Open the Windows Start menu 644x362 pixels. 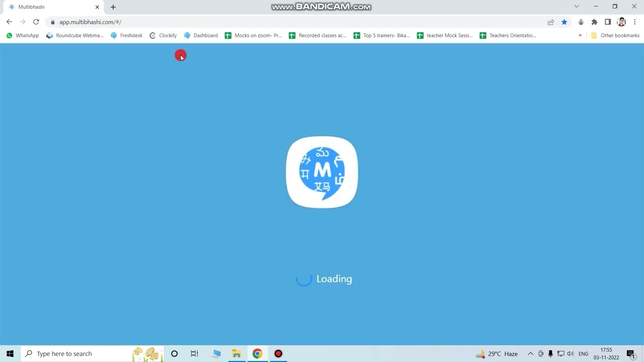(x=10, y=354)
